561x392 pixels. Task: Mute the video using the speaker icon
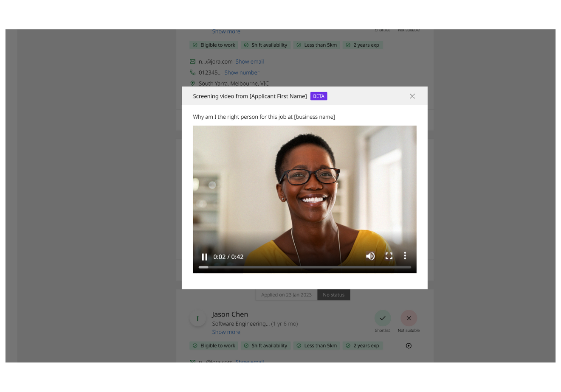(370, 256)
